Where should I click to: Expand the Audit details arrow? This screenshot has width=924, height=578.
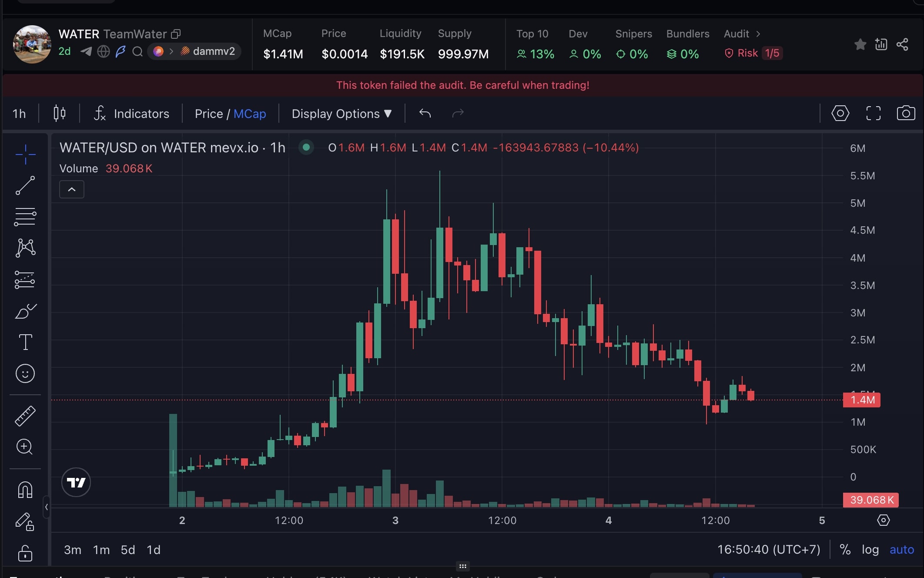point(758,34)
